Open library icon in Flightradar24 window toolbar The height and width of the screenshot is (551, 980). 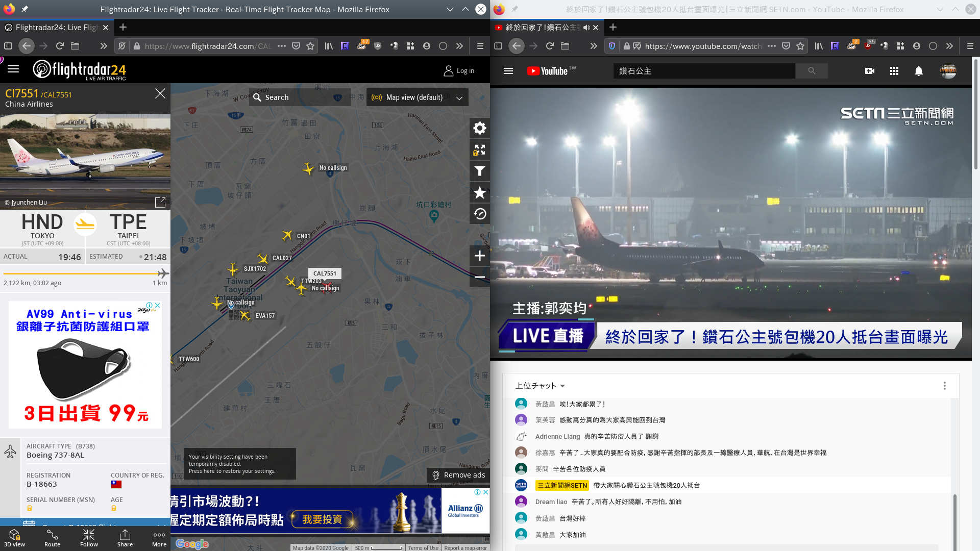[x=329, y=46]
